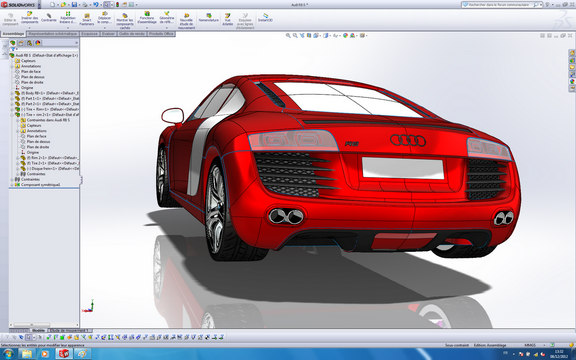Screen dimensions: 576x360
Task: Click Zoom to fit magnifier in view toolbar
Action: (288, 36)
